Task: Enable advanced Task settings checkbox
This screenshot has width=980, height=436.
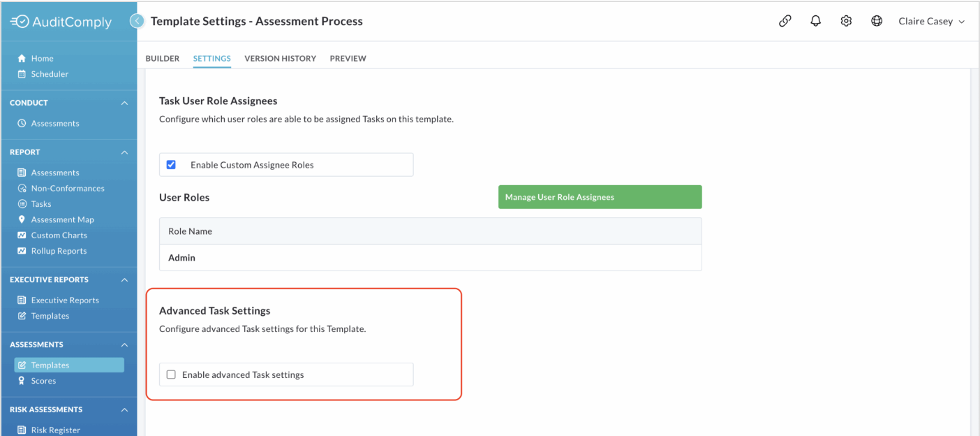Action: pyautogui.click(x=171, y=375)
